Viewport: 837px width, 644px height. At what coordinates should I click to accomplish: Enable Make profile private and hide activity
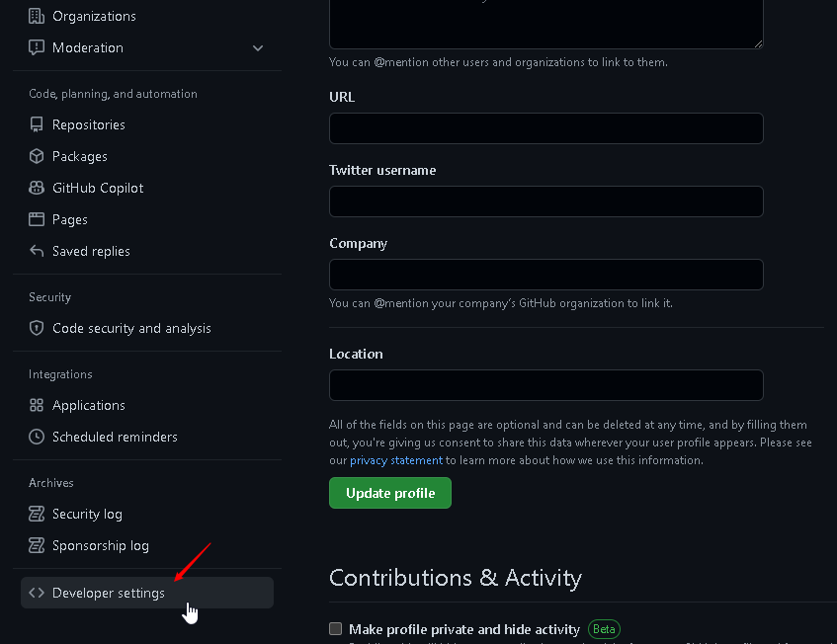(335, 628)
